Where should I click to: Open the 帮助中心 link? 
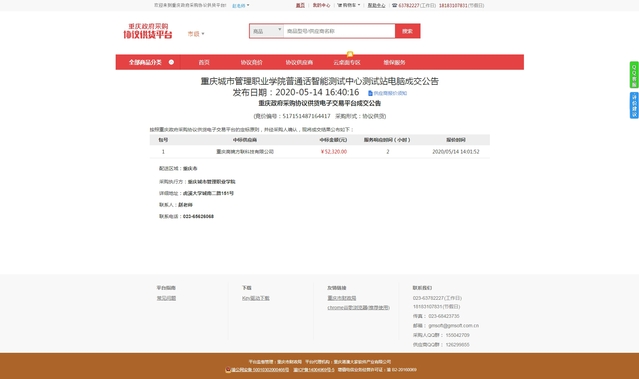click(377, 5)
